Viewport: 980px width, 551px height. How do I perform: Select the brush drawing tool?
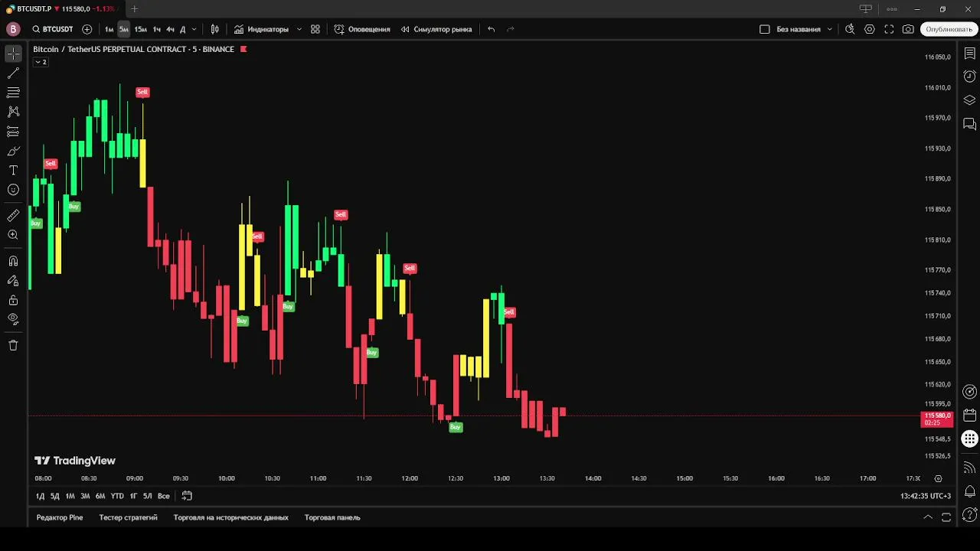point(13,151)
